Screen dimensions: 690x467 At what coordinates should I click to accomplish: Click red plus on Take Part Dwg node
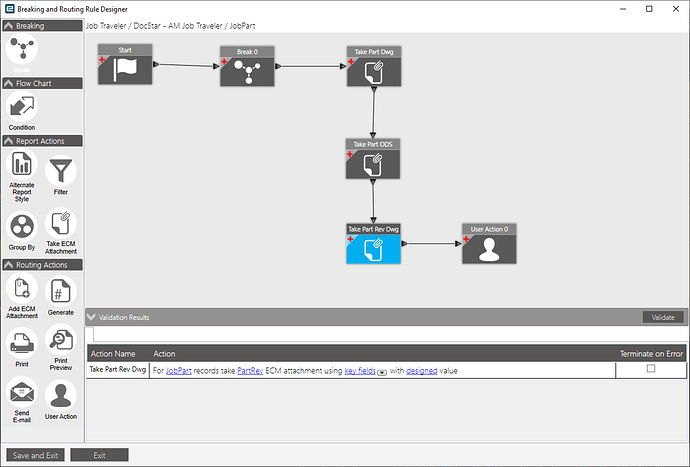(351, 61)
